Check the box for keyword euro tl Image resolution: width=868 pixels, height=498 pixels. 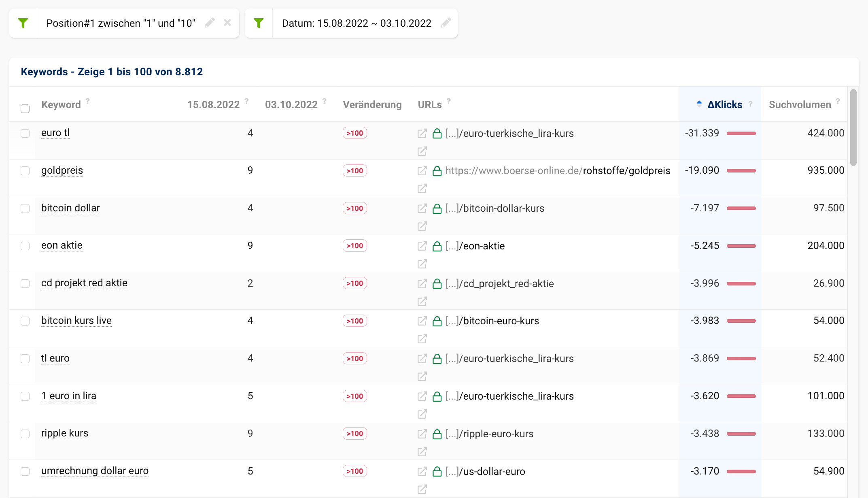coord(25,133)
